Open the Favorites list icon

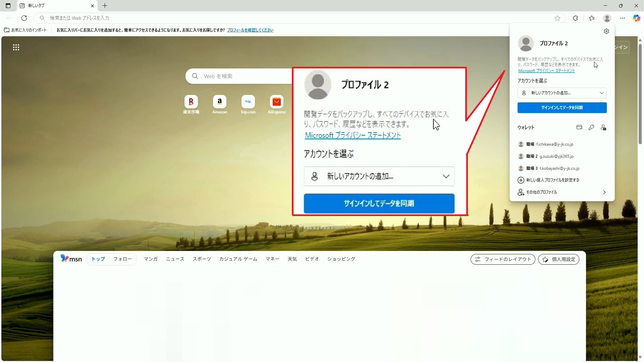click(592, 18)
